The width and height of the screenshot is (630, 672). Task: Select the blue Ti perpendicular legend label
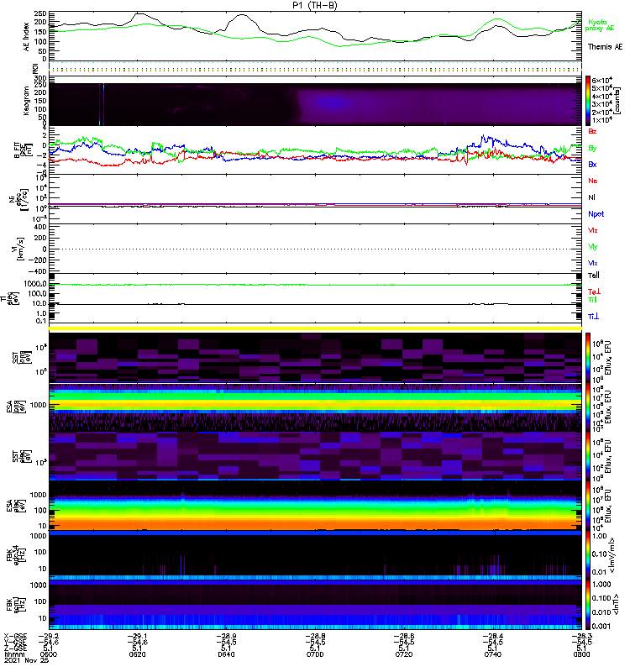coord(593,317)
